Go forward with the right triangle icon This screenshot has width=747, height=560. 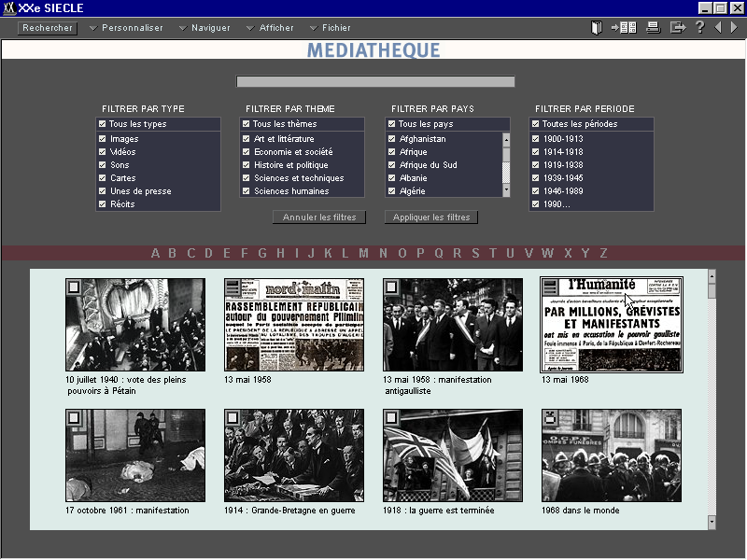tap(734, 28)
